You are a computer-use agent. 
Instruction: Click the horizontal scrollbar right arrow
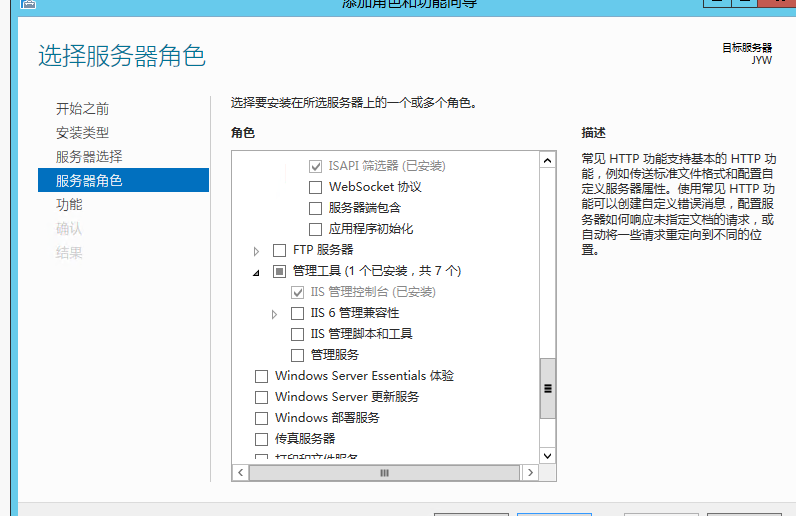coord(531,471)
